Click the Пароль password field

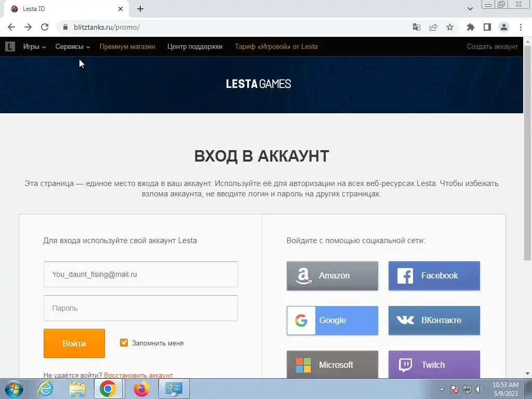140,308
